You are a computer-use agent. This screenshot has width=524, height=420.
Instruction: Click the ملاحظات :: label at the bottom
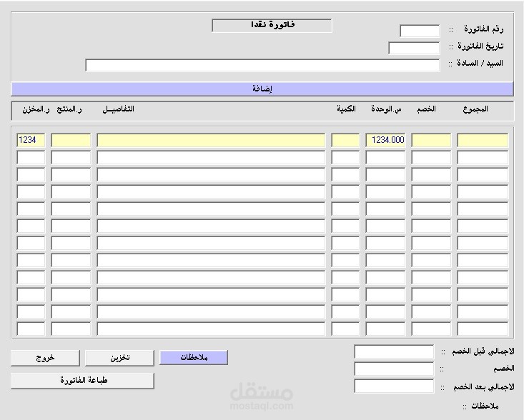point(481,406)
